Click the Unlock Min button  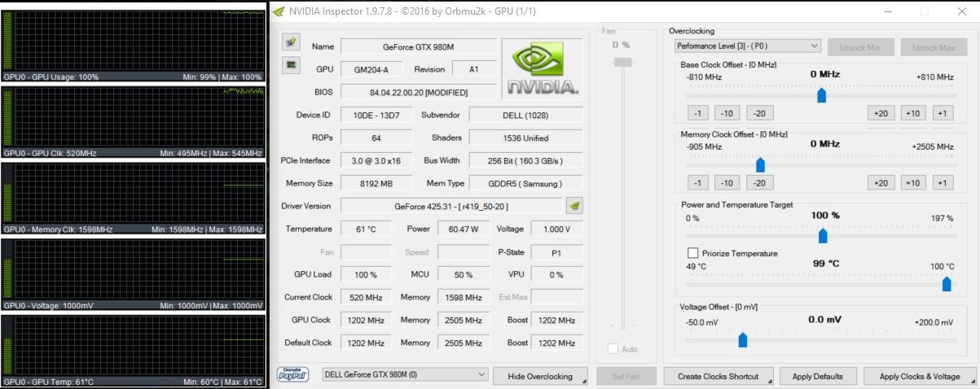tap(860, 47)
